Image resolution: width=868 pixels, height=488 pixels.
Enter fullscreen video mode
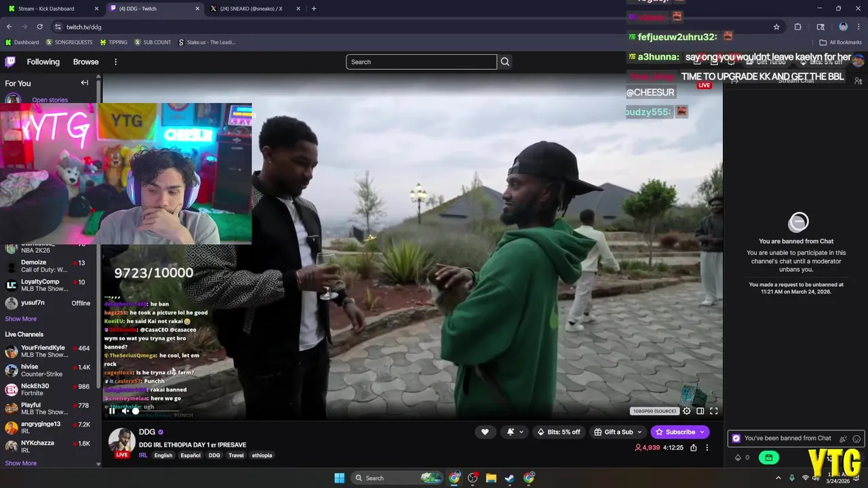pos(714,411)
